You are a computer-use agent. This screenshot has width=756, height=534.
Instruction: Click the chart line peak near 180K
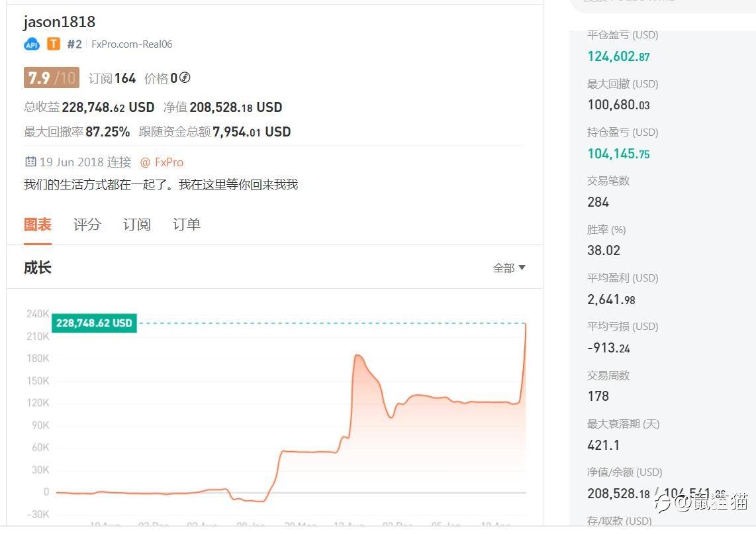click(357, 356)
